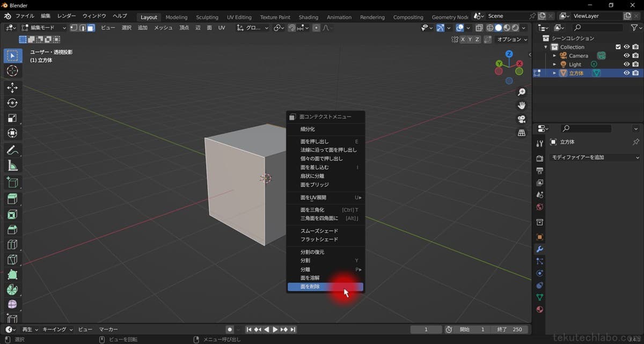Hide Camera with its eye icon
Viewport: 644px width, 344px height.
pos(626,56)
